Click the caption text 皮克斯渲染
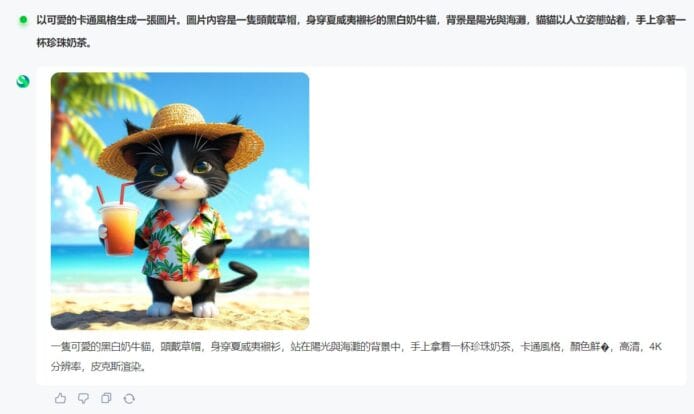694x414 pixels. 118,367
